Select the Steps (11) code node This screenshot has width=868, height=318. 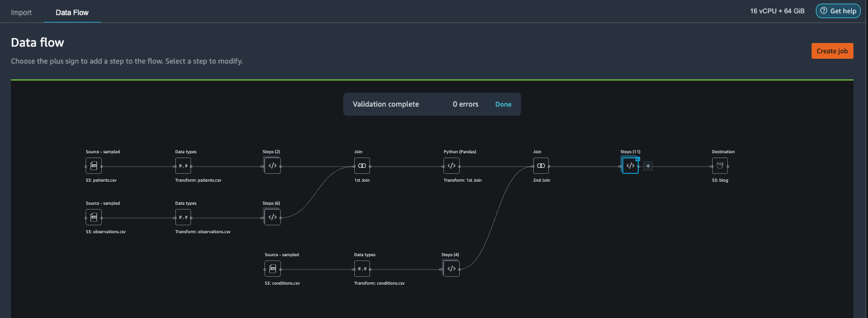[630, 165]
